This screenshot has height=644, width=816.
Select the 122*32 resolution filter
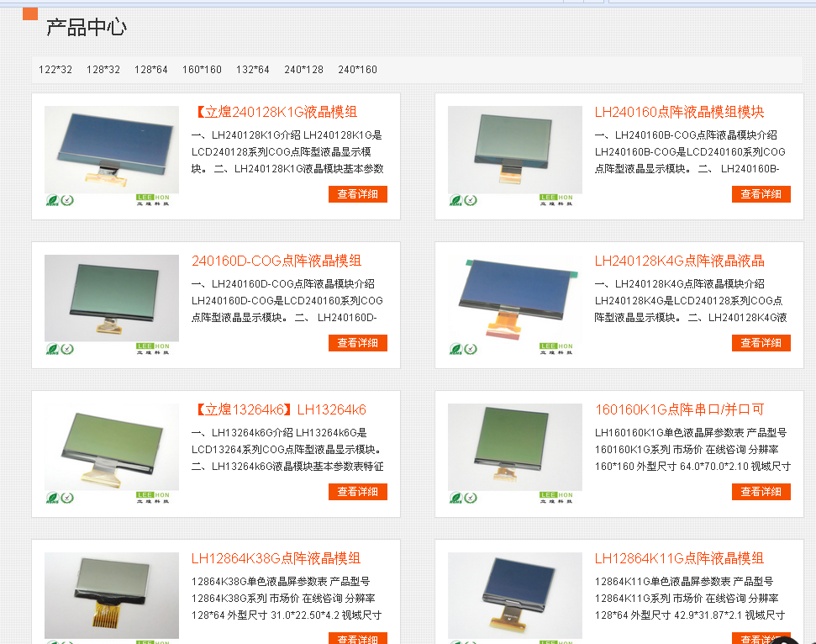55,70
